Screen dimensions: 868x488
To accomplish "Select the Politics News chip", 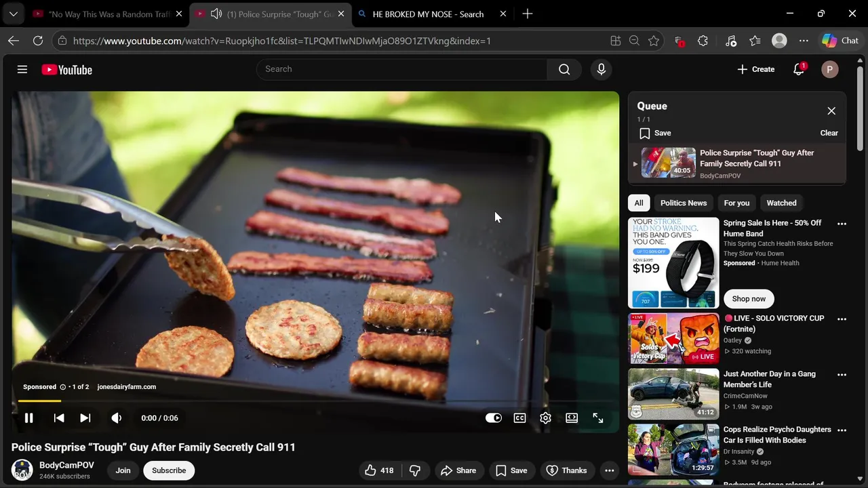I will [x=684, y=203].
